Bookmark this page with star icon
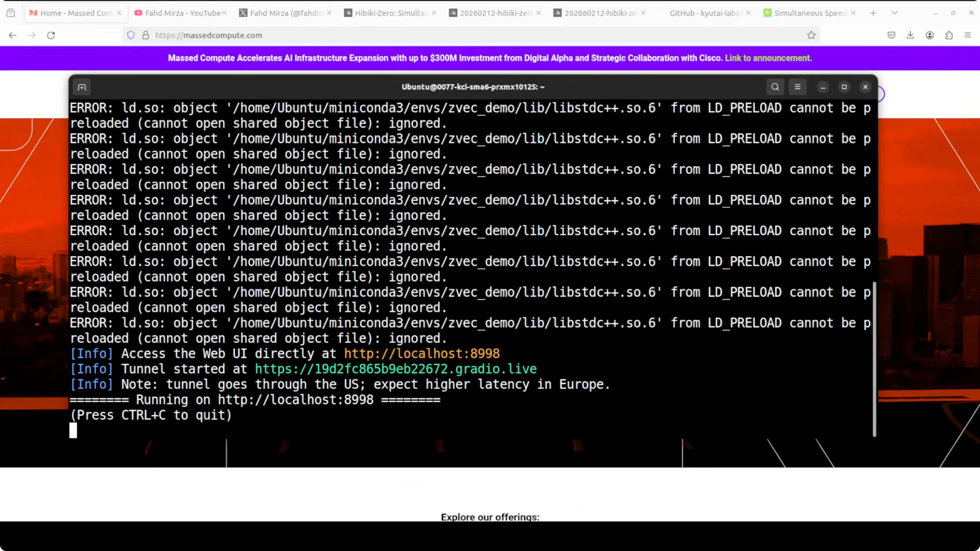This screenshot has height=551, width=980. [811, 35]
